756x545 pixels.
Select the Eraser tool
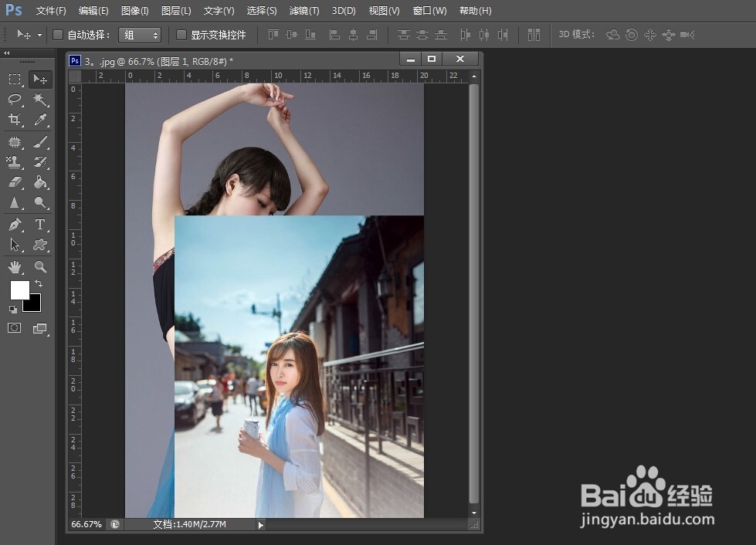[x=15, y=182]
